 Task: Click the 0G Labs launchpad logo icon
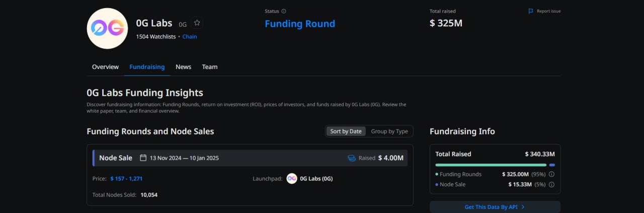click(x=292, y=178)
